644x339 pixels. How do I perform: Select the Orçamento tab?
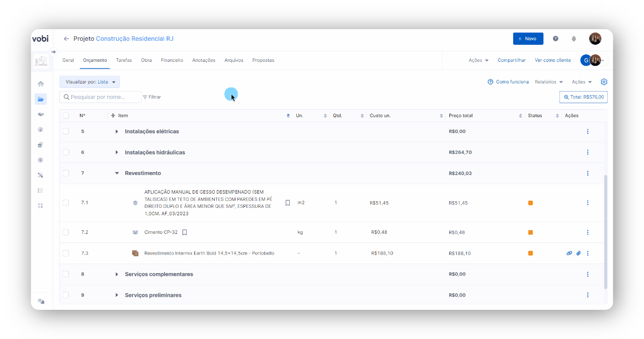pos(95,60)
